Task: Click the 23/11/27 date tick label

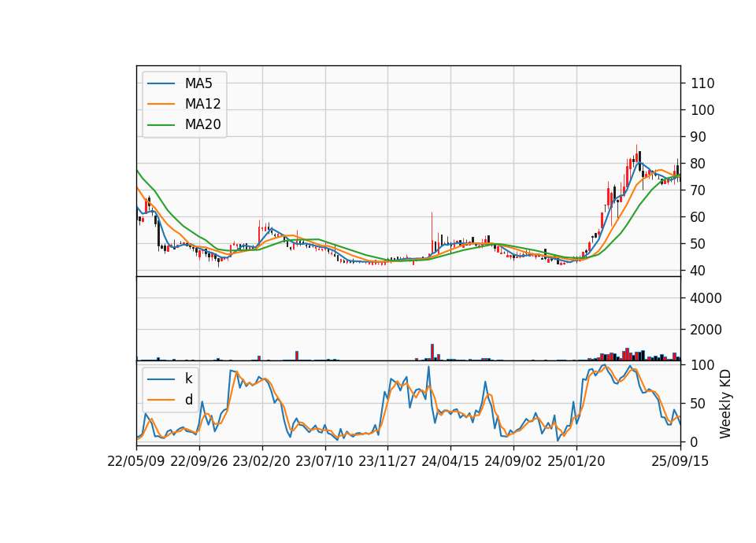Action: tap(387, 461)
